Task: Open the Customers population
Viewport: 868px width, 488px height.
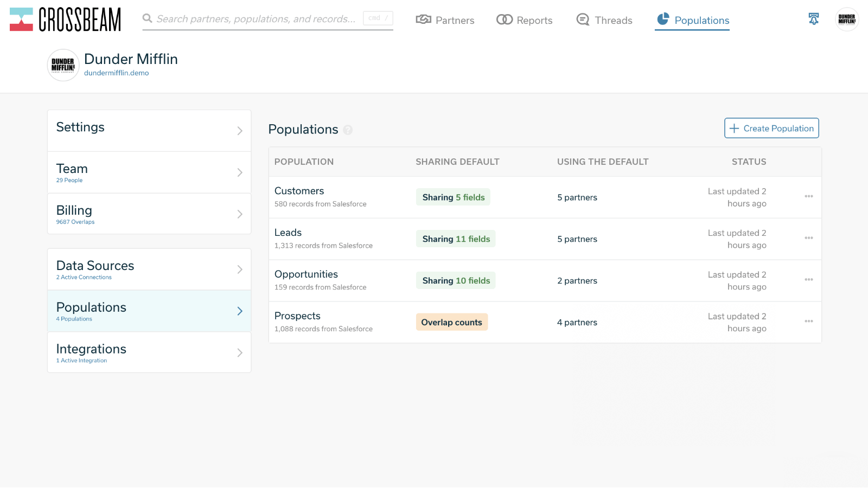Action: (x=299, y=191)
